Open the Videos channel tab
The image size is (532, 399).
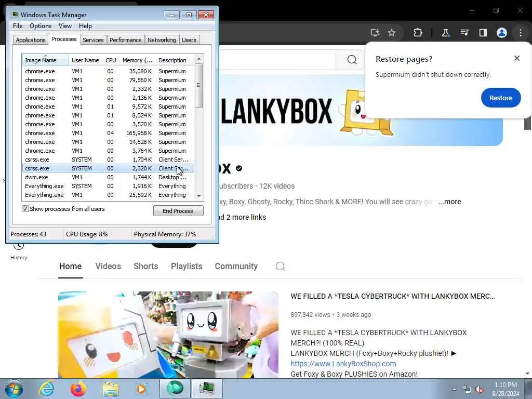pos(108,267)
